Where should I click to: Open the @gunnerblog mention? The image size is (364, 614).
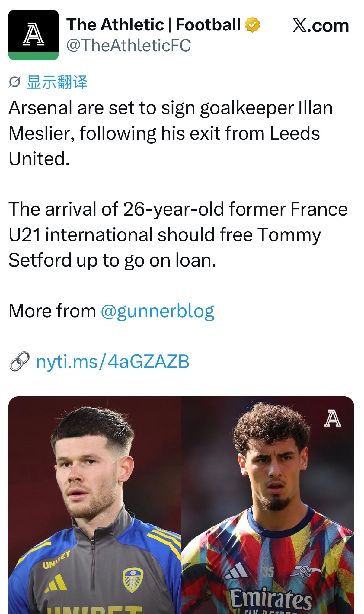click(x=157, y=311)
